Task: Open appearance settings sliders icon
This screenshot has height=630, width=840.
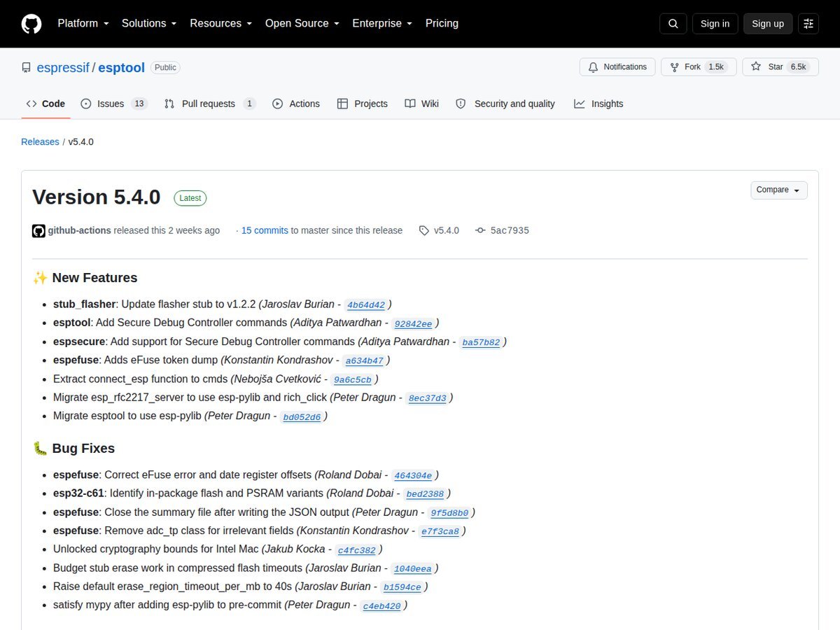Action: [x=808, y=24]
